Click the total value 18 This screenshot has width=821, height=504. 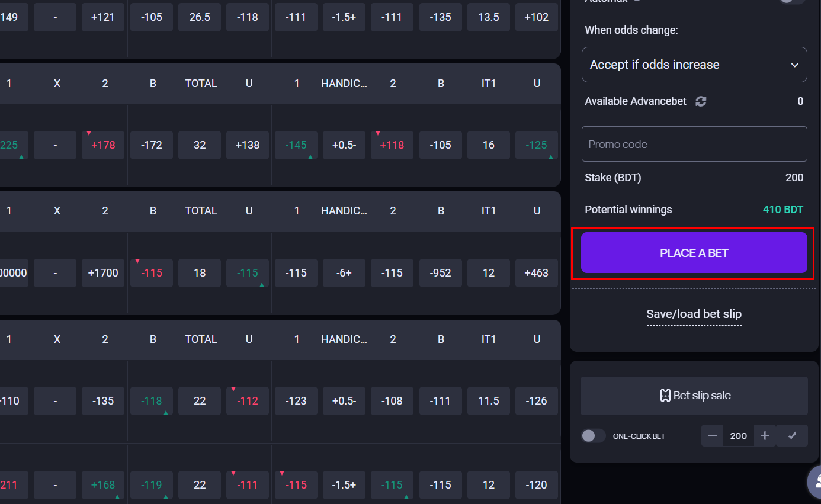200,273
